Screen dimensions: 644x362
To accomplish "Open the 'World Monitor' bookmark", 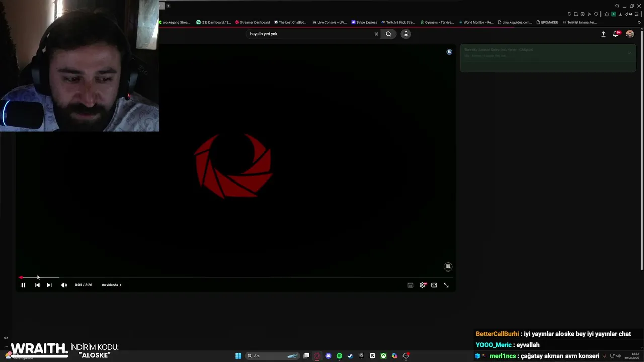I will (x=476, y=22).
